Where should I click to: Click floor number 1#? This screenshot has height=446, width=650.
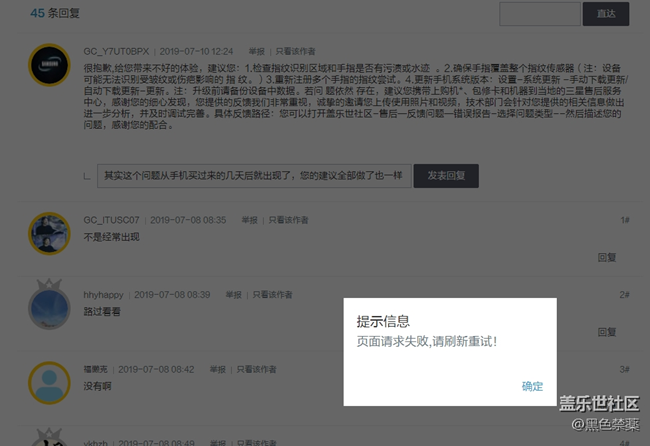point(625,220)
